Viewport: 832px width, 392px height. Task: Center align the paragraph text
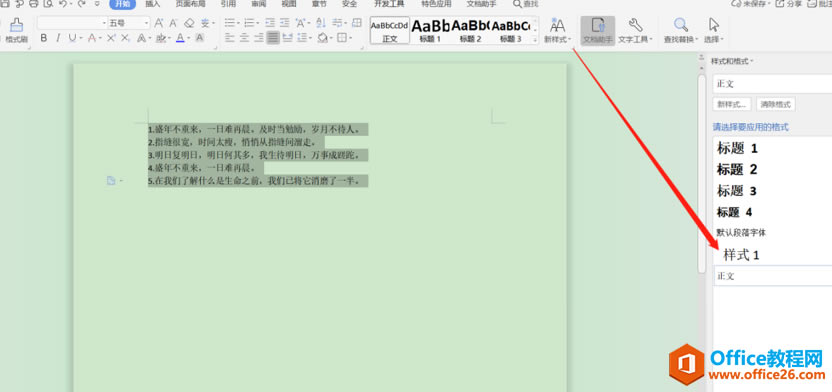(x=244, y=38)
